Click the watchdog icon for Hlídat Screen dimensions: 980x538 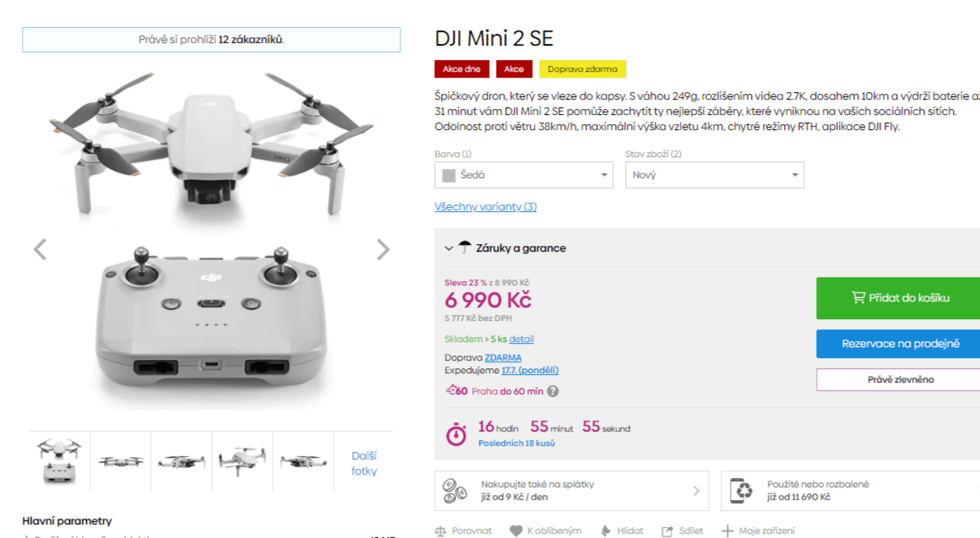click(x=606, y=531)
